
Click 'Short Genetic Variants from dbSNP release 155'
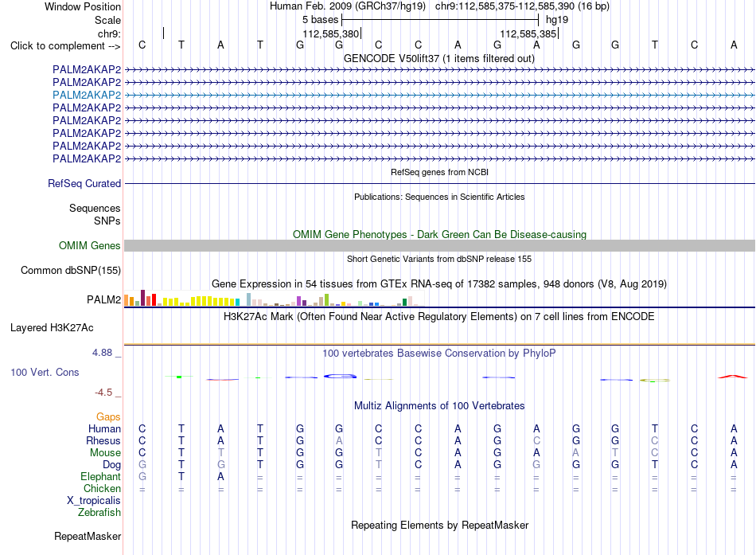[439, 259]
